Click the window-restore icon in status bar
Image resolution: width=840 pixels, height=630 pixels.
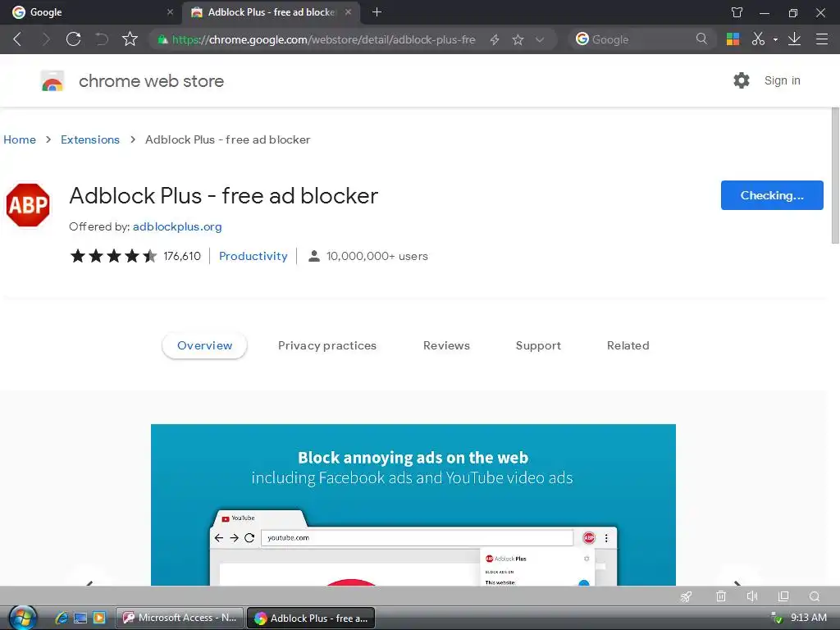tap(783, 596)
